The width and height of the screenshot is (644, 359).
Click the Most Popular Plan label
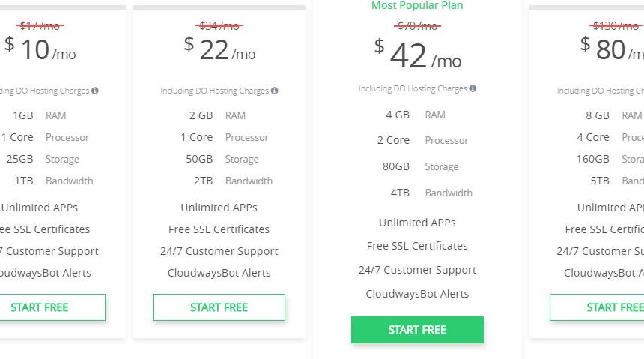(x=417, y=5)
